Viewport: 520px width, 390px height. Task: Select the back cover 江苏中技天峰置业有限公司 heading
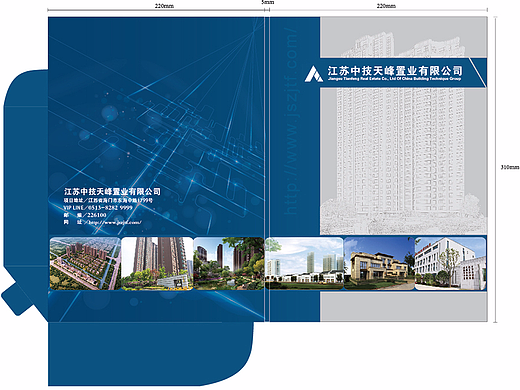[x=112, y=192]
